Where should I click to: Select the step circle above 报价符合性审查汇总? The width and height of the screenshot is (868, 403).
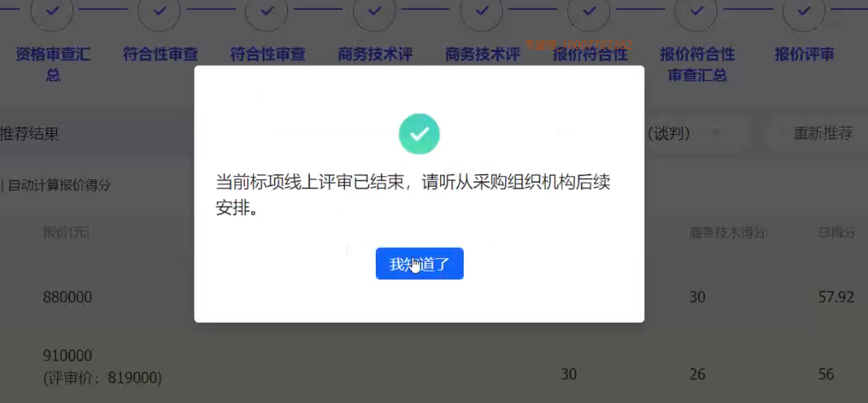696,11
